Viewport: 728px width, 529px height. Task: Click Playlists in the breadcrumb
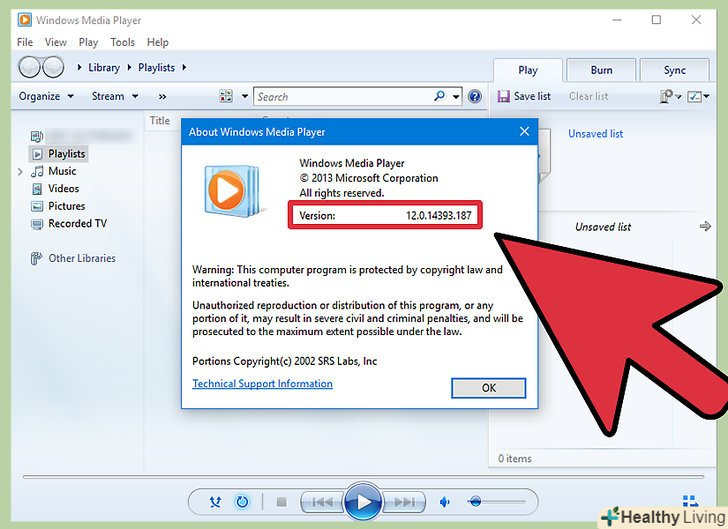[x=156, y=67]
